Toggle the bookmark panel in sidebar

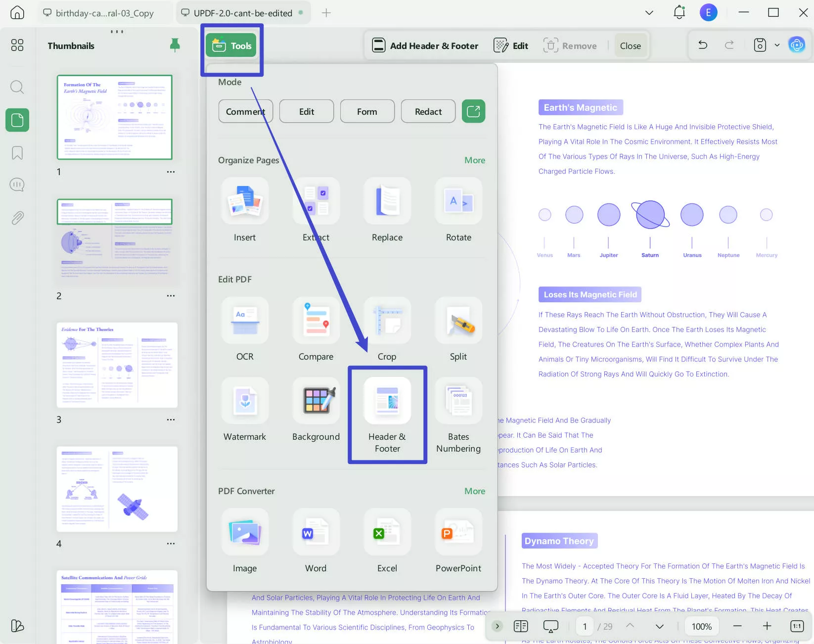(x=17, y=153)
